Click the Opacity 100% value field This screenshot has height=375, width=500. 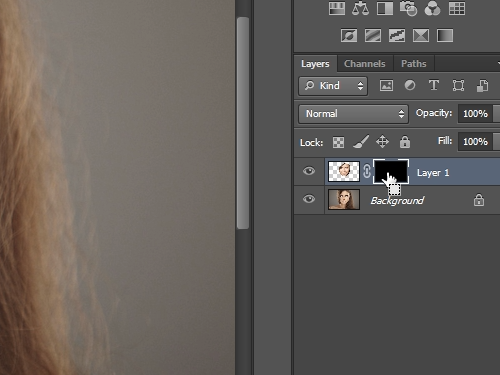pyautogui.click(x=475, y=114)
